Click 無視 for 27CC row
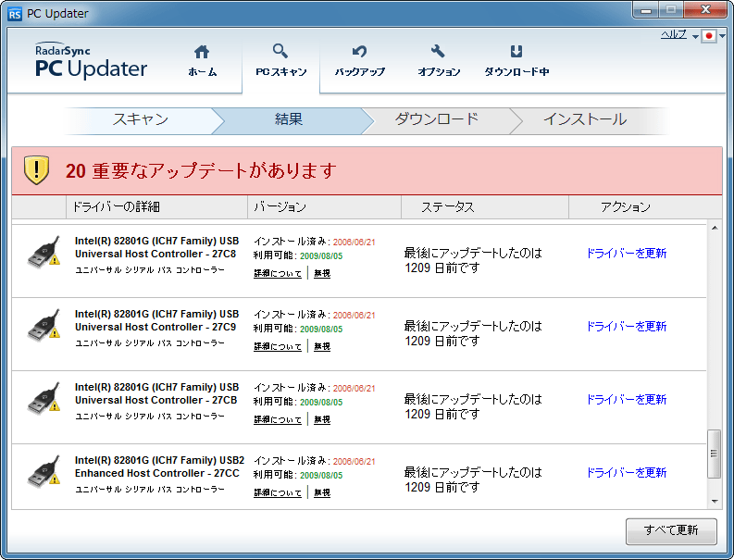 click(x=322, y=492)
